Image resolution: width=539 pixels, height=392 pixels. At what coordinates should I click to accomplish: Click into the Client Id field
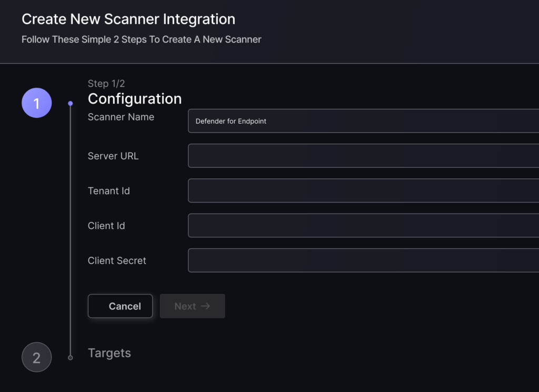(x=363, y=225)
